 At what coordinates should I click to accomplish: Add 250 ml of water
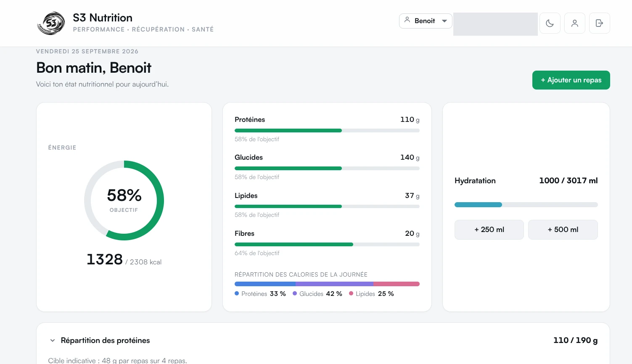[x=489, y=229]
